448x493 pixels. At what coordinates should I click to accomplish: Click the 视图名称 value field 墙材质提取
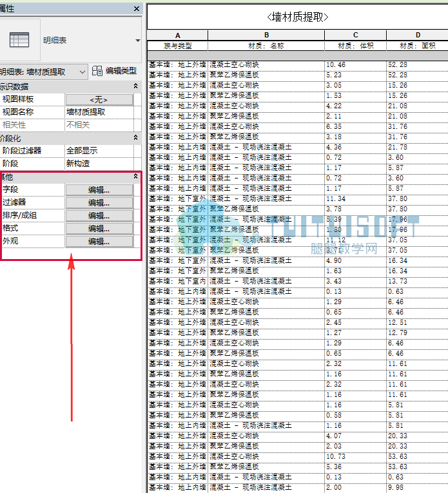pos(99,112)
